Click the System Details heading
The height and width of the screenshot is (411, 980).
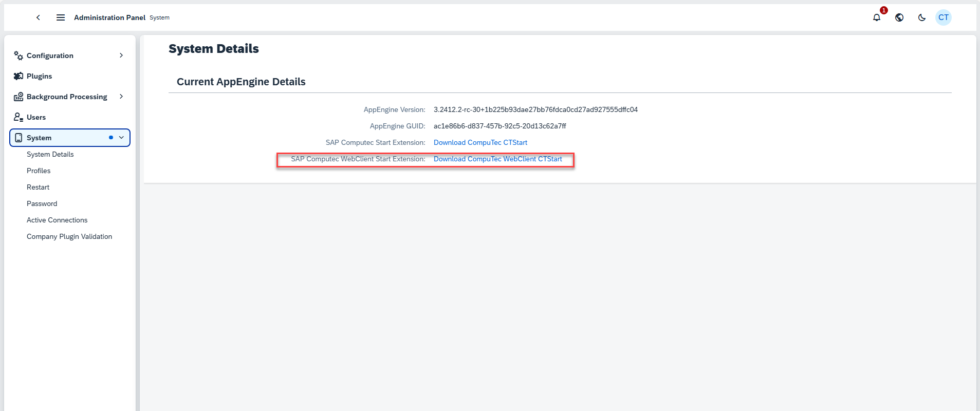[214, 49]
